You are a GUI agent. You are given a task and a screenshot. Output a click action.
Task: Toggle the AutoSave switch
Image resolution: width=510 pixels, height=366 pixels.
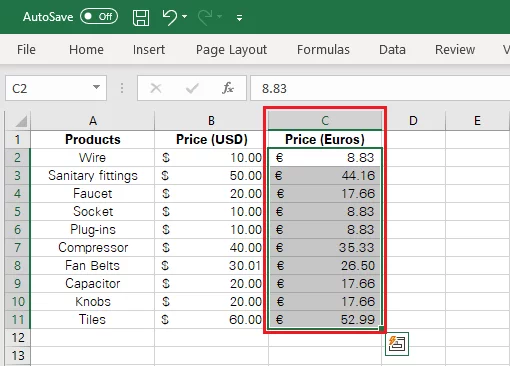pos(99,16)
